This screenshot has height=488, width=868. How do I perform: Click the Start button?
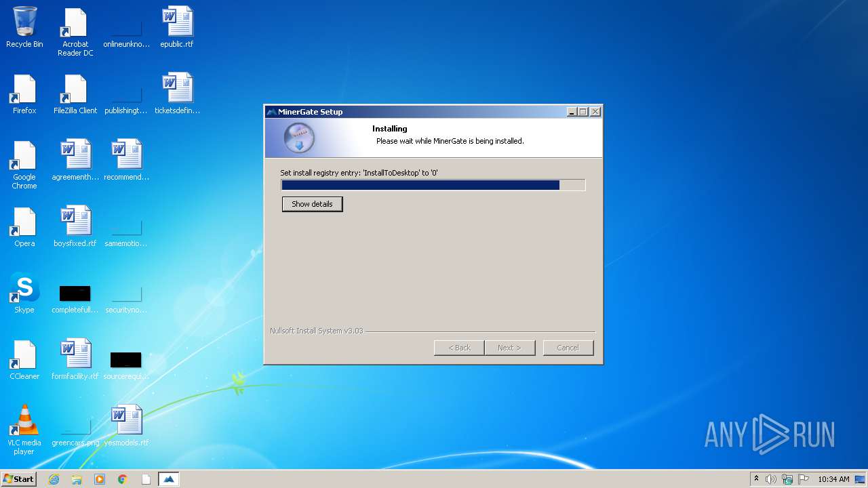point(18,479)
